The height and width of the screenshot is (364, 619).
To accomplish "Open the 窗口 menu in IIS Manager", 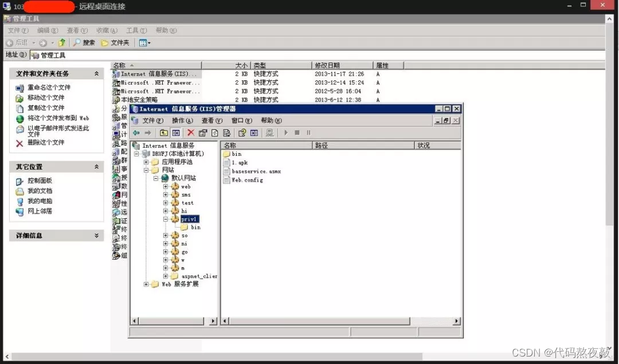I will (x=242, y=121).
